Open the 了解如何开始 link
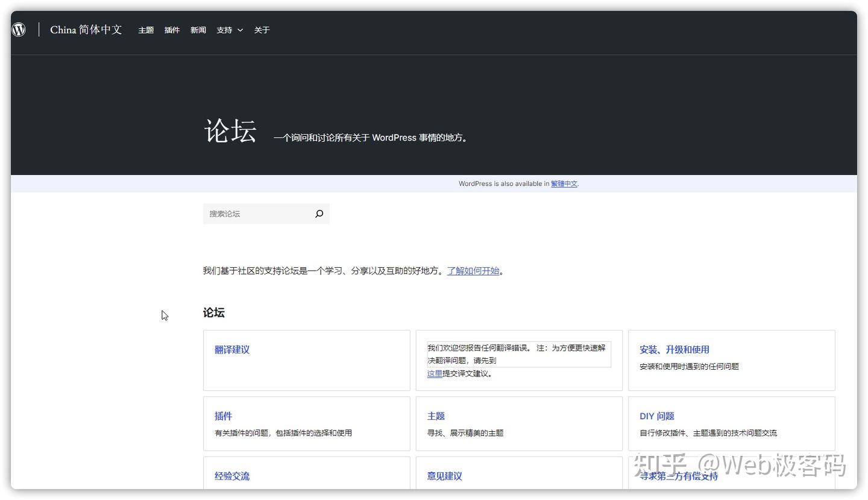868x500 pixels. (473, 271)
